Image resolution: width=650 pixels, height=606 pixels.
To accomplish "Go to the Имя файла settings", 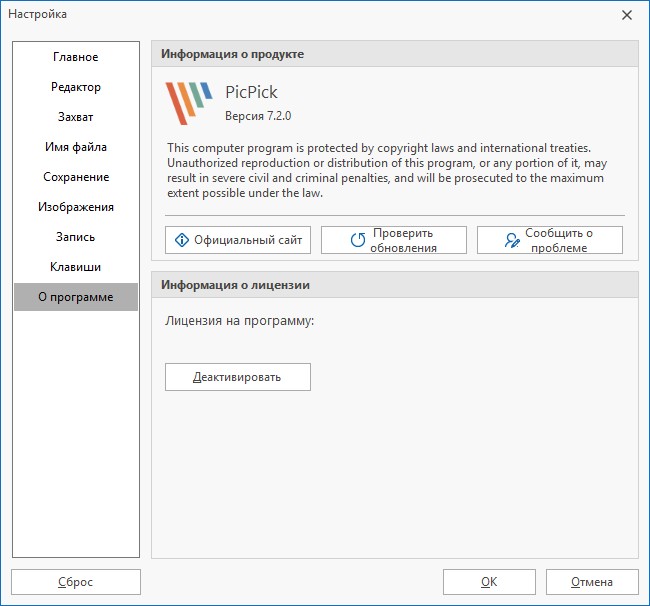I will (x=76, y=147).
